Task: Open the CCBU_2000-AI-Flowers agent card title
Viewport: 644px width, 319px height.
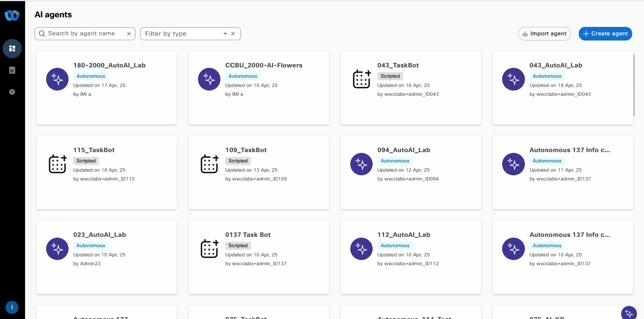Action: point(264,65)
